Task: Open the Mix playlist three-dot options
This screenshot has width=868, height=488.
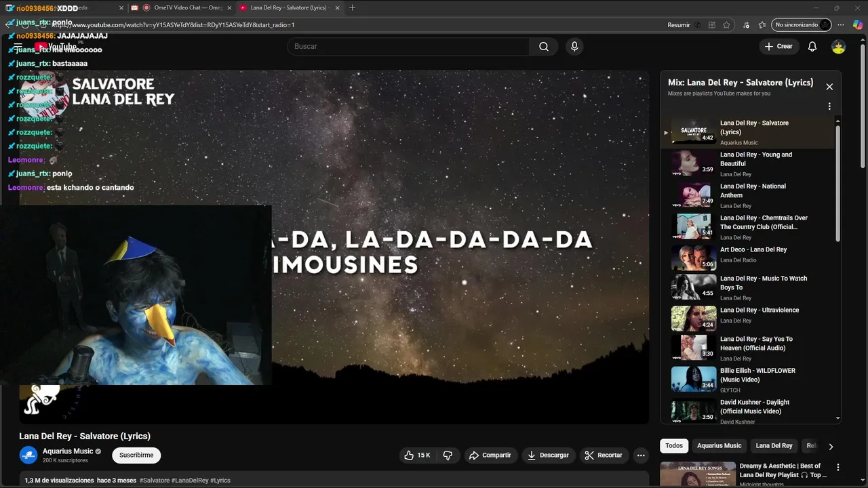Action: [829, 106]
